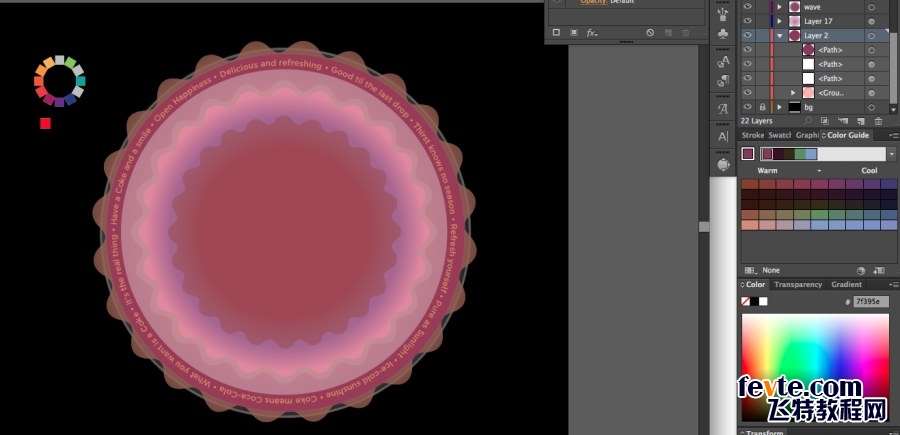
Task: Open harmony rules dropdown in Color Guide
Action: (x=892, y=154)
